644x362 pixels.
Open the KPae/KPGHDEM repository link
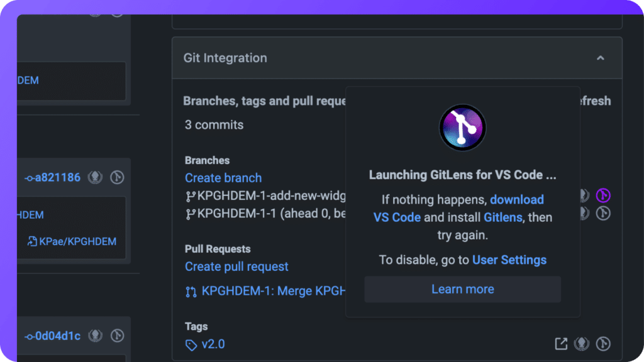tap(77, 241)
